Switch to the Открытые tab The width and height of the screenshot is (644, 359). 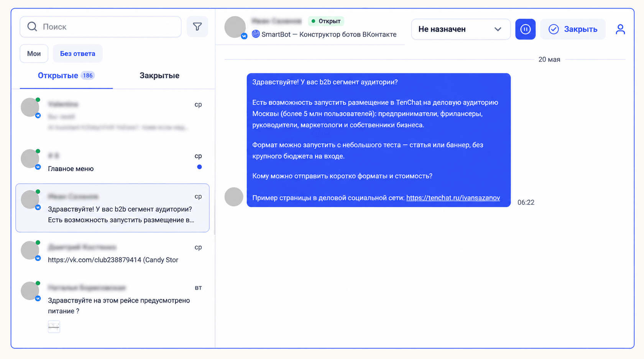(x=66, y=76)
